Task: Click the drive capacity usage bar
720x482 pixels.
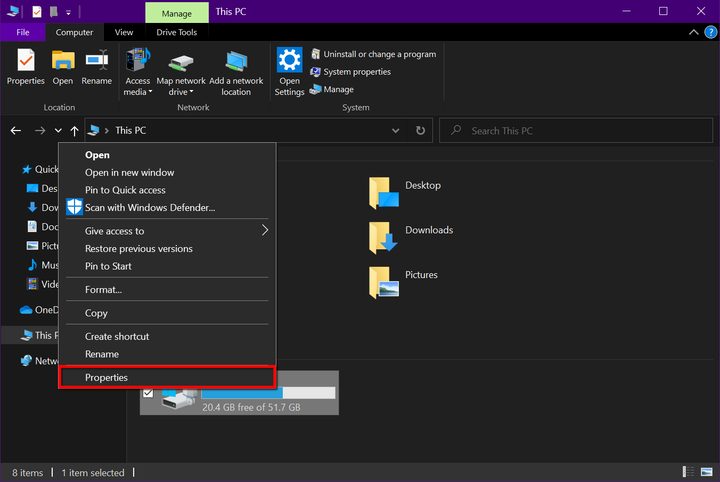Action: 268,393
